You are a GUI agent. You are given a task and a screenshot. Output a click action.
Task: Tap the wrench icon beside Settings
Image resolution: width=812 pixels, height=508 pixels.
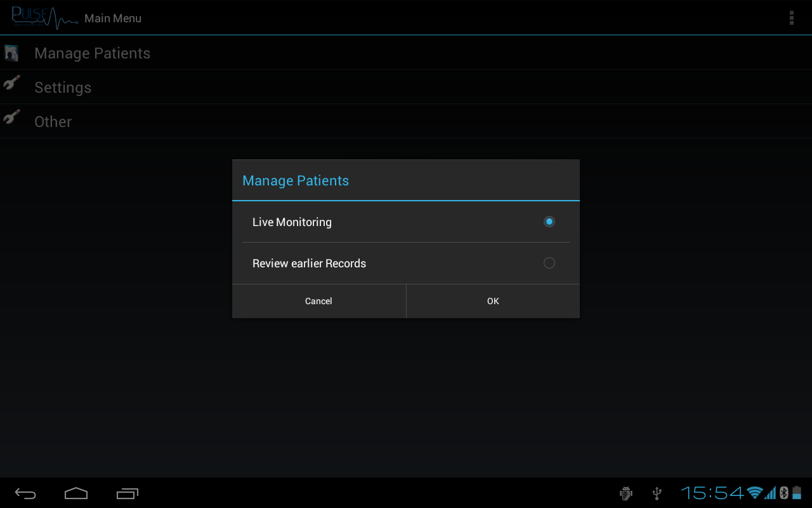click(11, 83)
